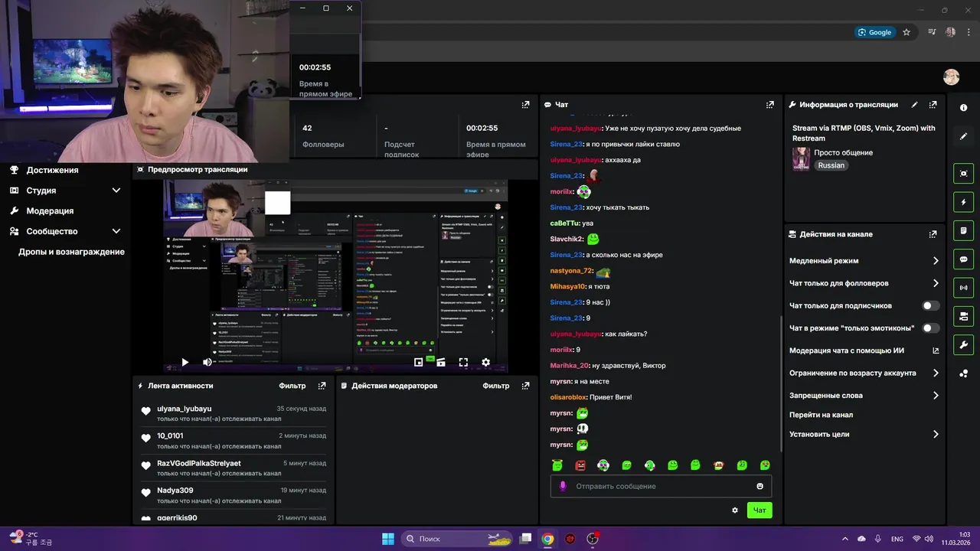Screen dimensions: 980x551
Task: Pop out the channel actions panel
Action: [x=933, y=234]
